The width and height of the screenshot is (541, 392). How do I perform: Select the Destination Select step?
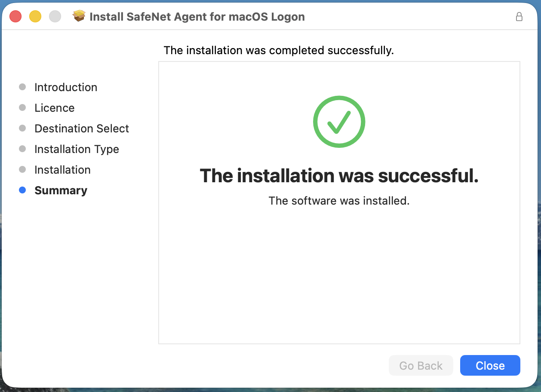click(x=82, y=129)
